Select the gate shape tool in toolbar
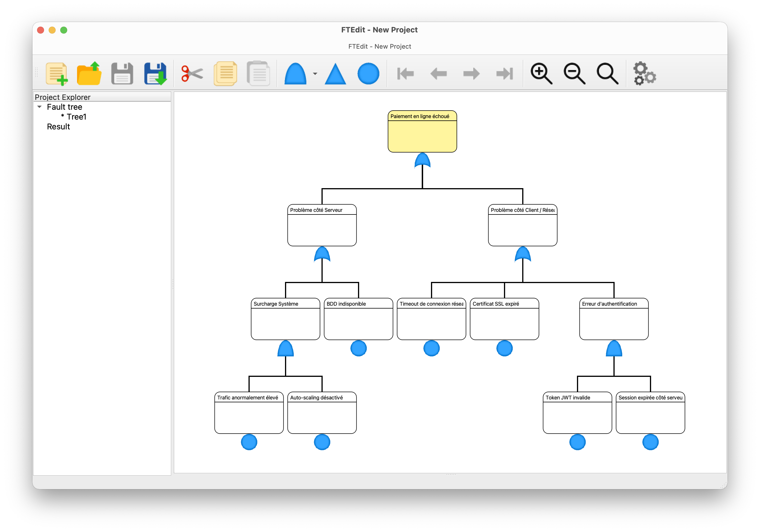This screenshot has height=532, width=760. pos(295,74)
